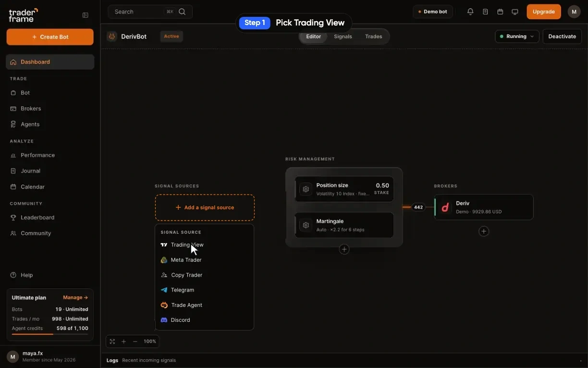This screenshot has width=588, height=368.
Task: Collapse the sidebar with the panel icon
Action: coord(86,15)
